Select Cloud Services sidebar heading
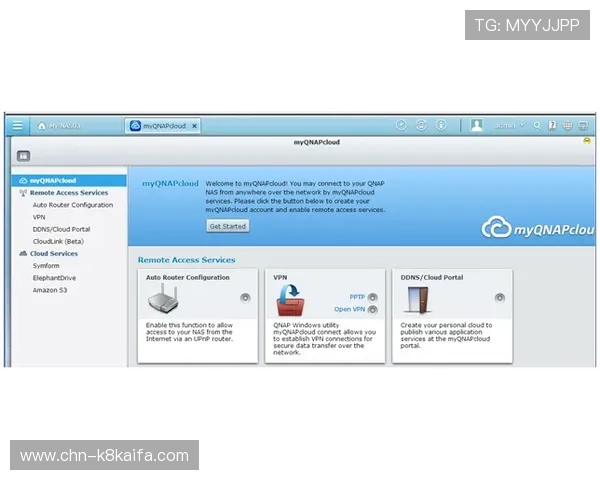This screenshot has width=600, height=480. pos(54,253)
